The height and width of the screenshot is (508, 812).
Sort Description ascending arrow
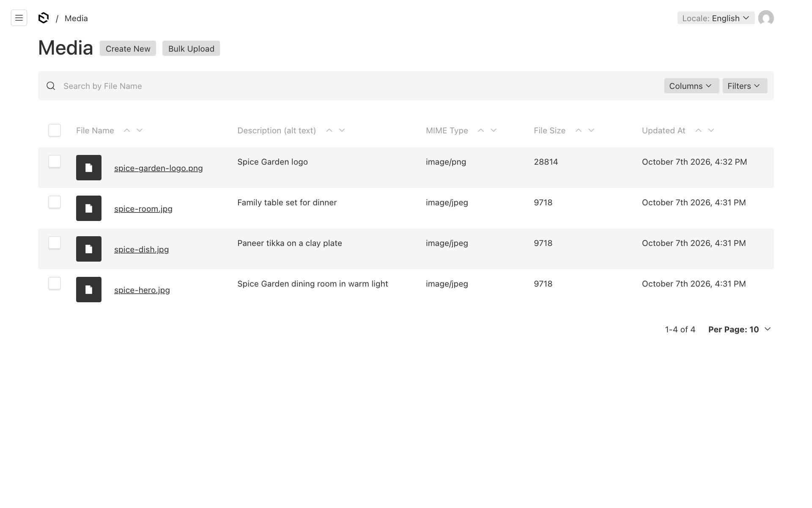click(329, 130)
